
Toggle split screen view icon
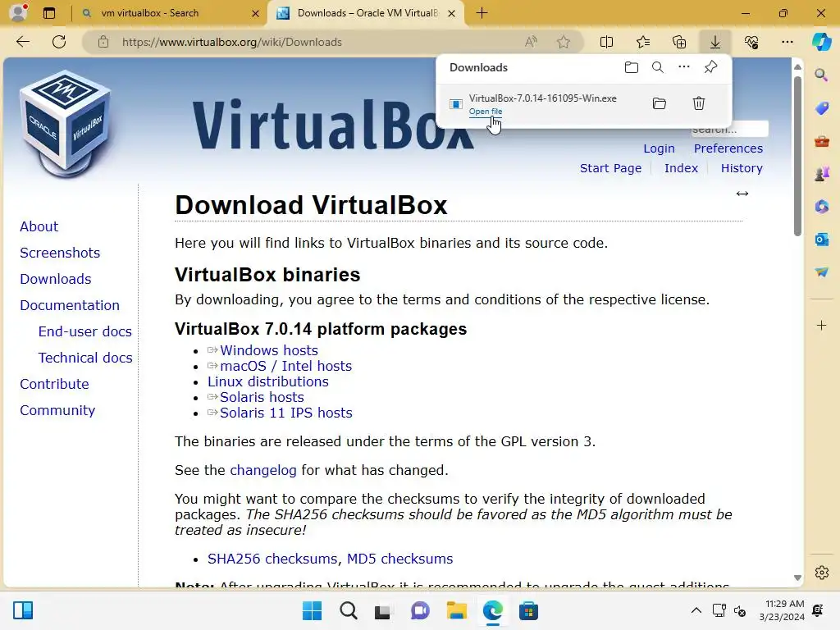tap(606, 42)
